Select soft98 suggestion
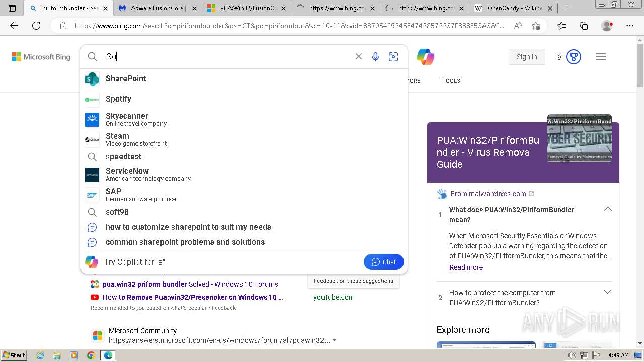The image size is (644, 362). [x=244, y=212]
